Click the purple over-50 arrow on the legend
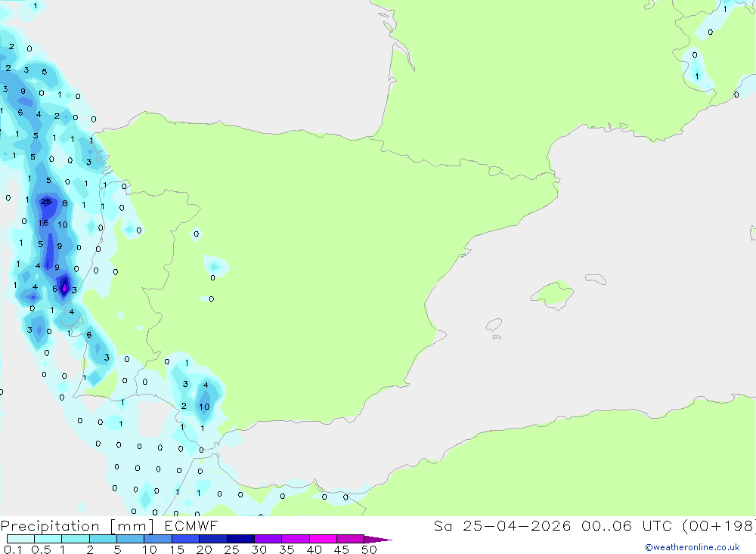The height and width of the screenshot is (554, 756). (378, 540)
